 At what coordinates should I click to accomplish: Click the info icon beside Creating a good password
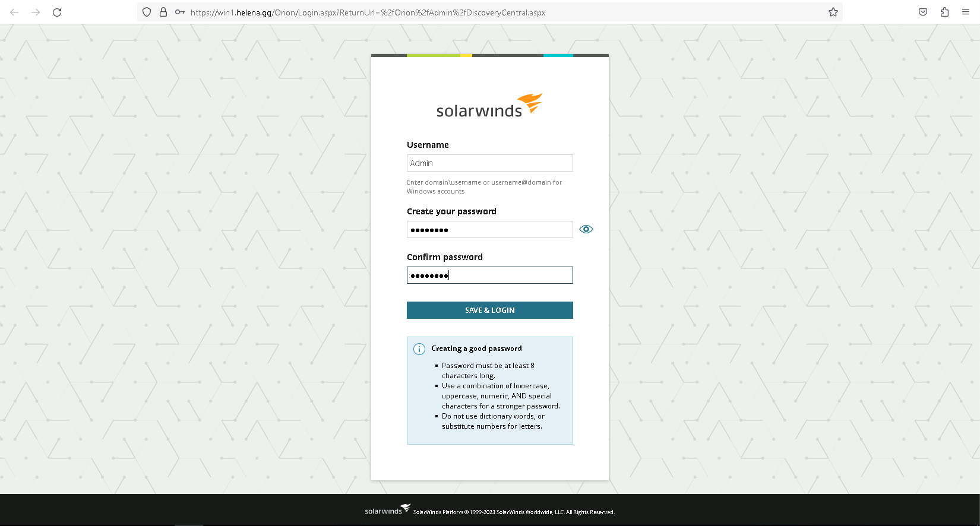click(x=419, y=349)
